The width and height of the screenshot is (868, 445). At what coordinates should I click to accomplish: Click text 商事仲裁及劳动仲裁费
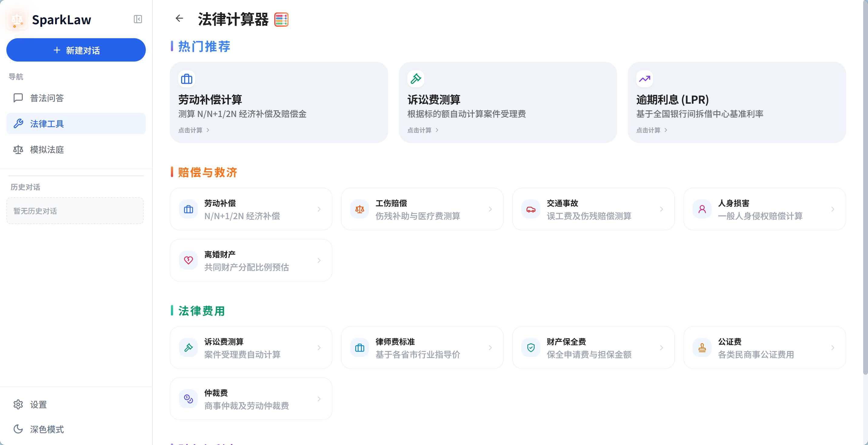pos(247,406)
